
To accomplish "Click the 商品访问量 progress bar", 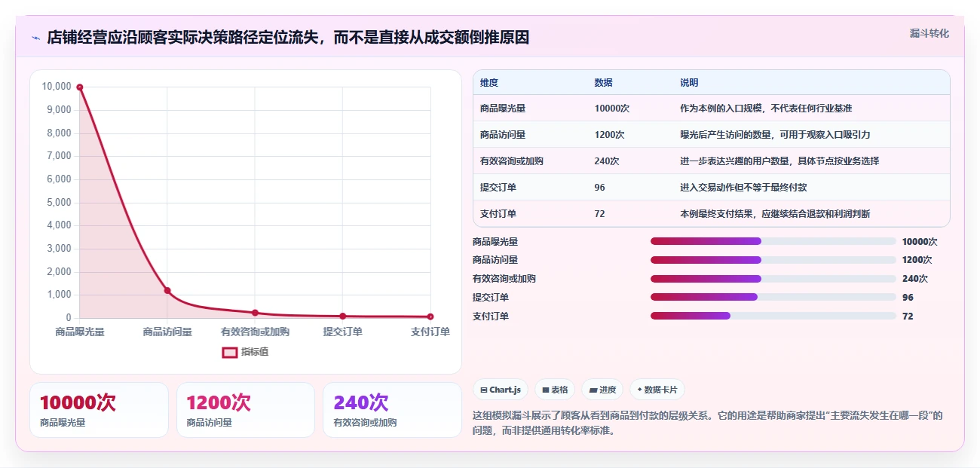I will pyautogui.click(x=773, y=260).
